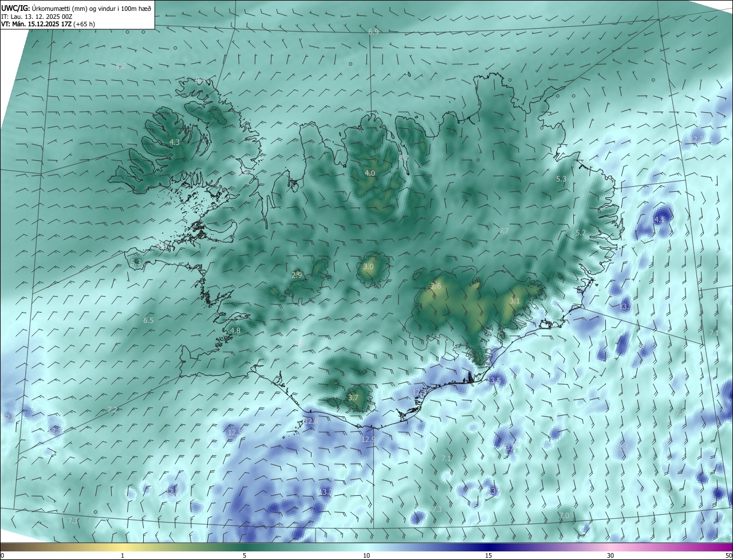Click the 30 tick on the color scale

[610, 556]
